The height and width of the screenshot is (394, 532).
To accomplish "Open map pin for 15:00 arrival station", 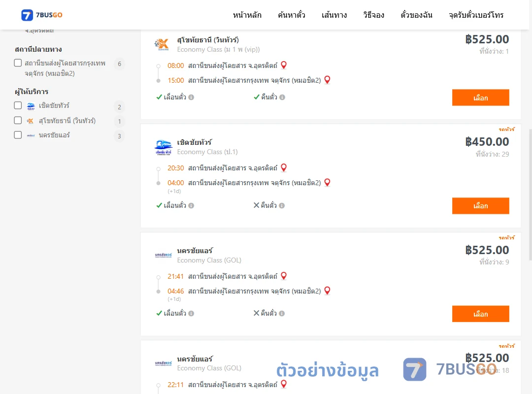I will pyautogui.click(x=328, y=80).
